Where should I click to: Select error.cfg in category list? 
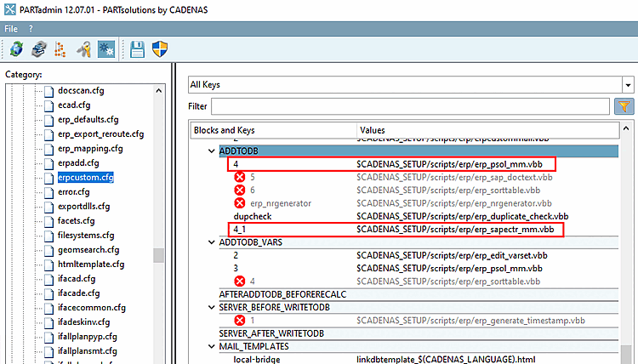point(74,192)
